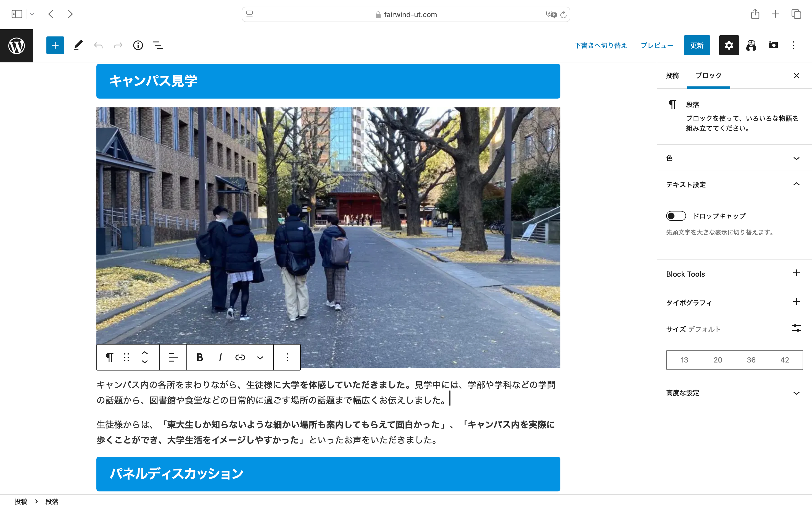Open the document overview list view
Image resolution: width=812 pixels, height=508 pixels.
click(x=157, y=45)
